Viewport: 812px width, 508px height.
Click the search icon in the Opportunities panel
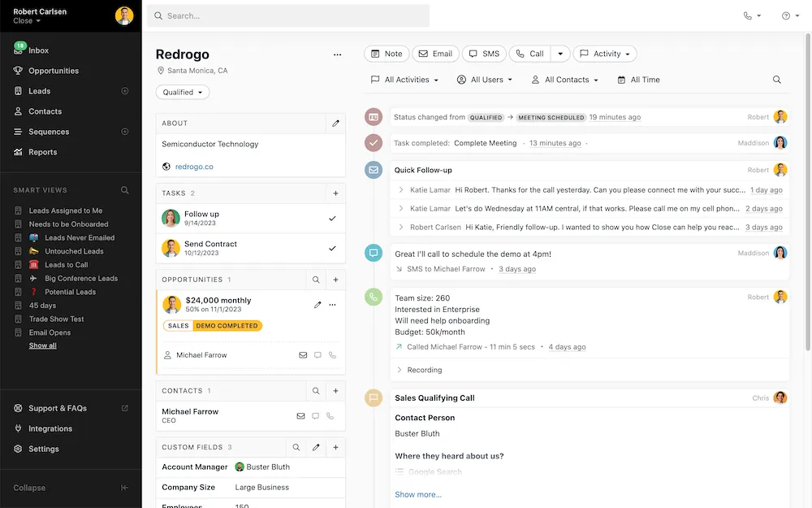317,280
